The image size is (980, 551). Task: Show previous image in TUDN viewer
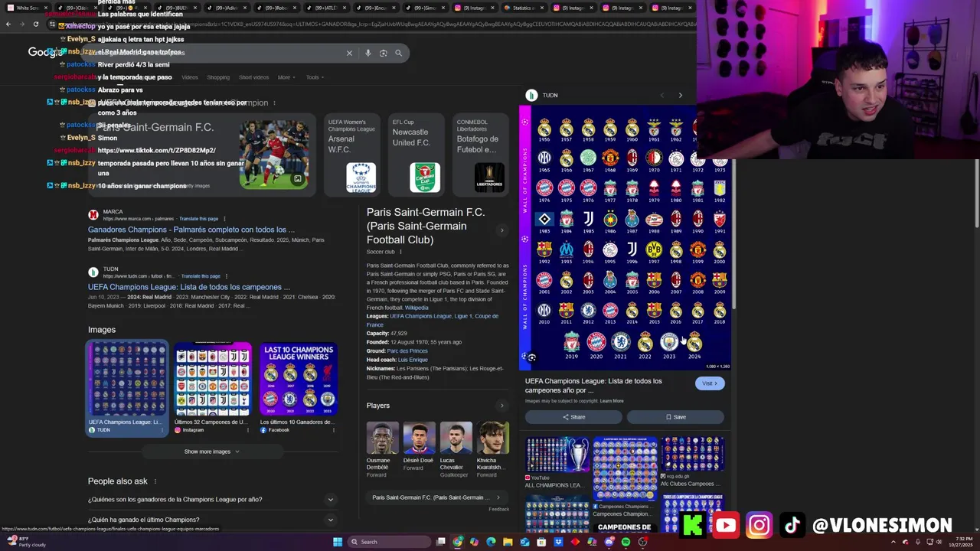662,95
